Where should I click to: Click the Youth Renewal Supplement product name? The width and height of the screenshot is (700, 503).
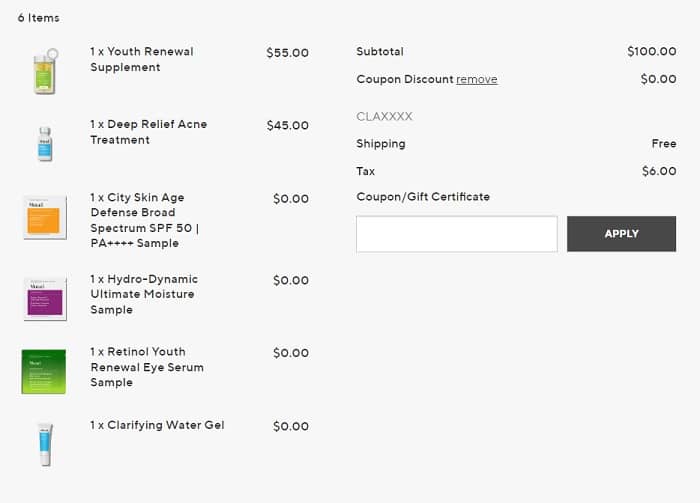click(x=141, y=59)
